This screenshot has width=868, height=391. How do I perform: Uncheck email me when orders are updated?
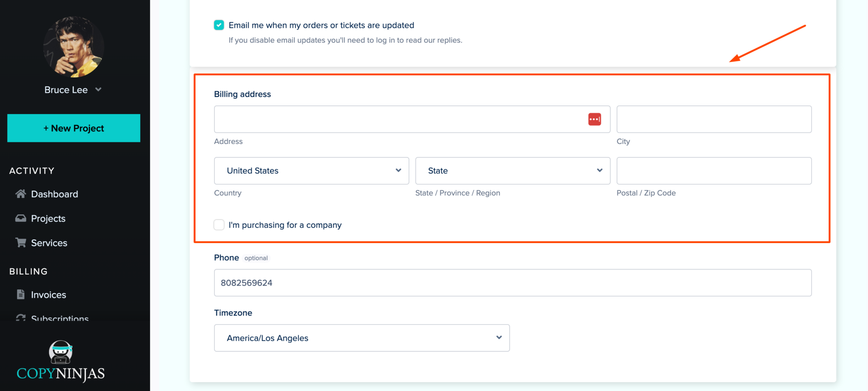219,25
